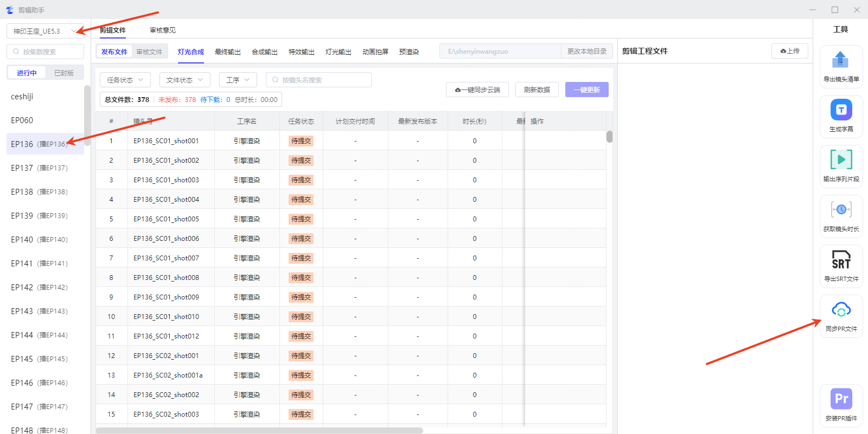Screen dimensions: 868x434
Task: Switch to the 进行中 toggle option
Action: click(x=27, y=73)
